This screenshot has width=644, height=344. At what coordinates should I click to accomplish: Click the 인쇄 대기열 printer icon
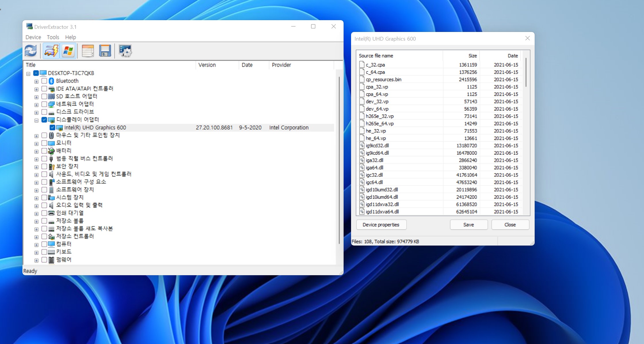click(51, 213)
